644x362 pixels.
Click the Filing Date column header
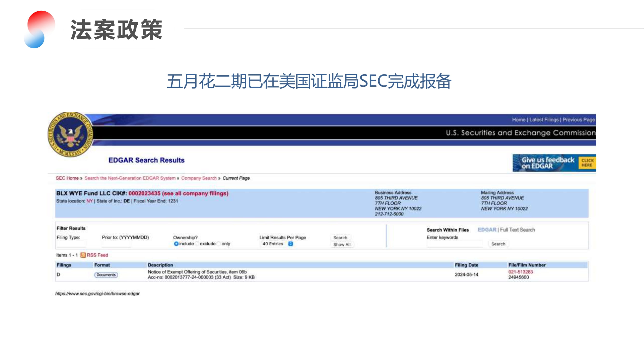pyautogui.click(x=467, y=265)
